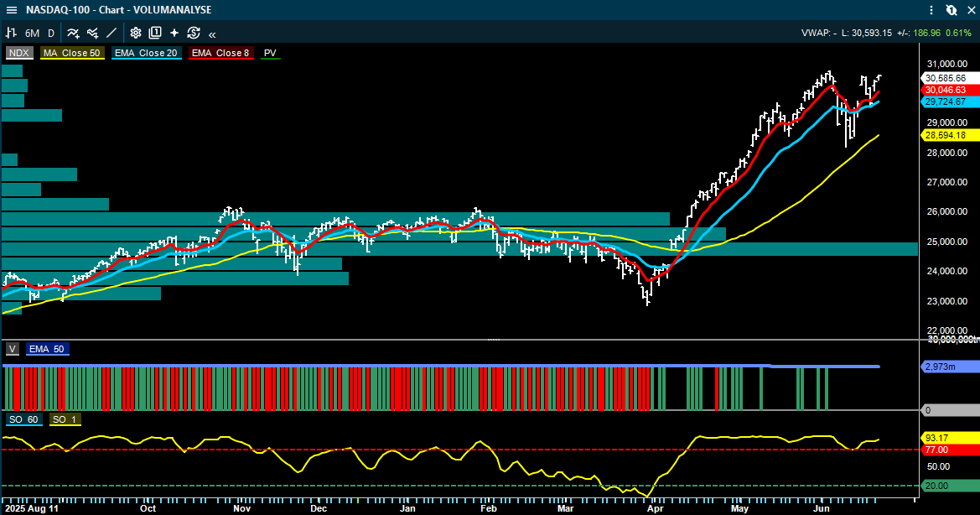
Task: Click the L: 30,593.15 last price readout
Action: (866, 33)
